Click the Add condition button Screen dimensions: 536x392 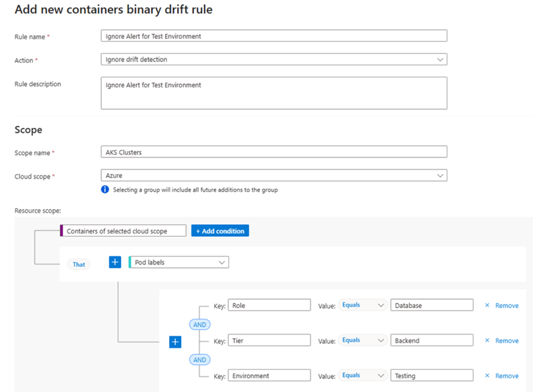[x=220, y=231]
